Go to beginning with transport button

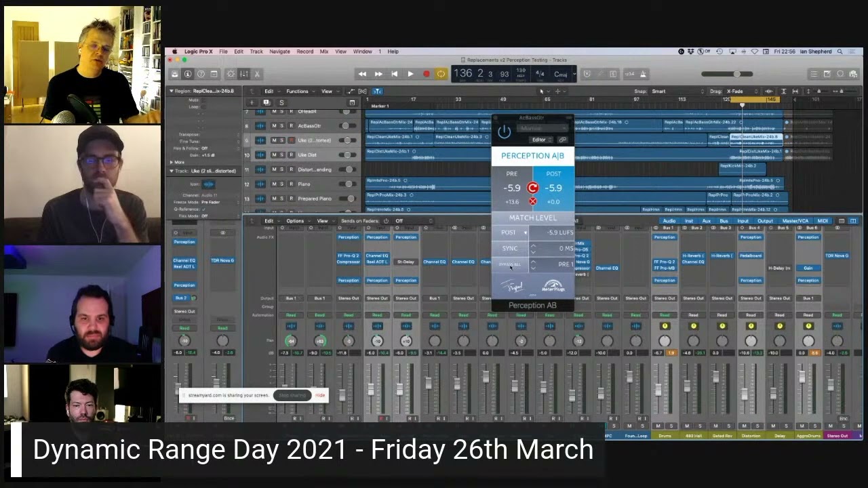point(394,74)
